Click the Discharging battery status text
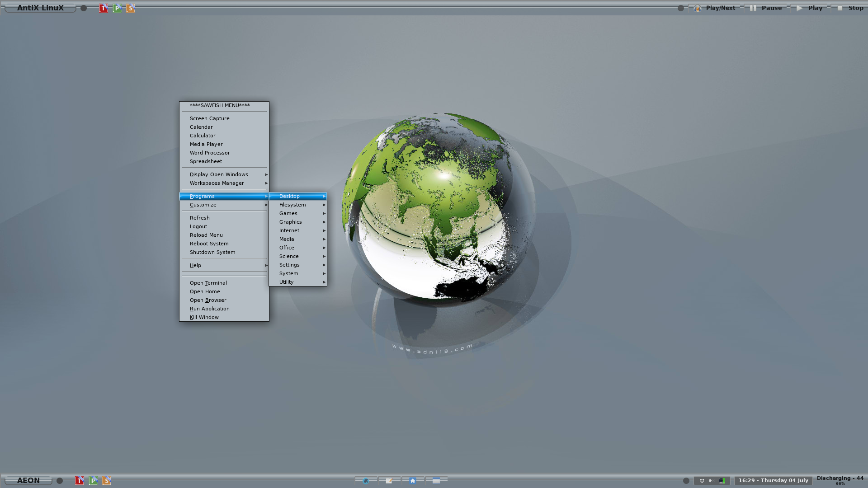This screenshot has width=868, height=488. click(x=840, y=478)
